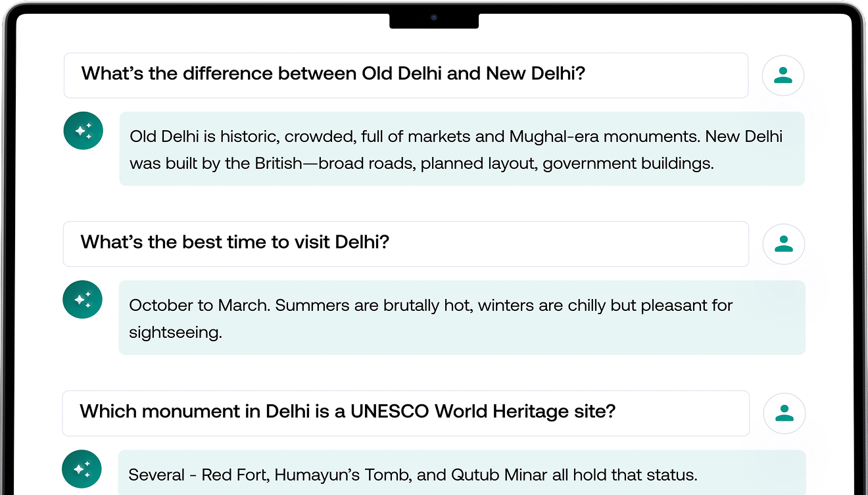Click the webcam lens in the top notch
Image resolution: width=868 pixels, height=495 pixels.
pos(434,17)
